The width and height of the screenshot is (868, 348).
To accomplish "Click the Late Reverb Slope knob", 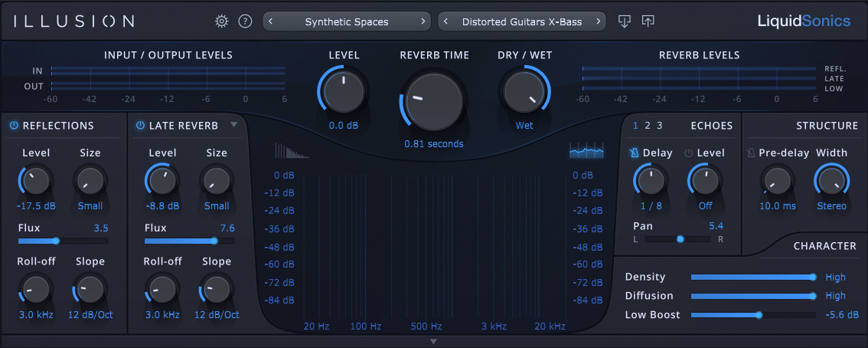I will click(x=217, y=290).
